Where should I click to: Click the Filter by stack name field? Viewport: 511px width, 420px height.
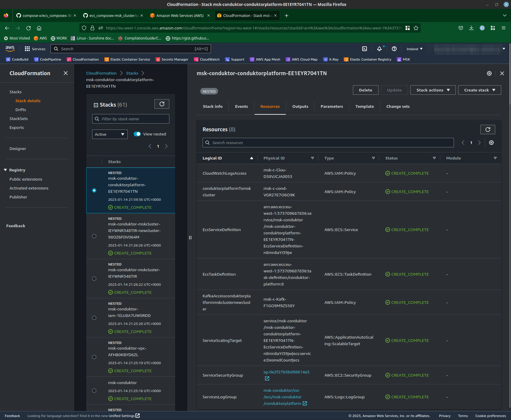click(x=131, y=119)
